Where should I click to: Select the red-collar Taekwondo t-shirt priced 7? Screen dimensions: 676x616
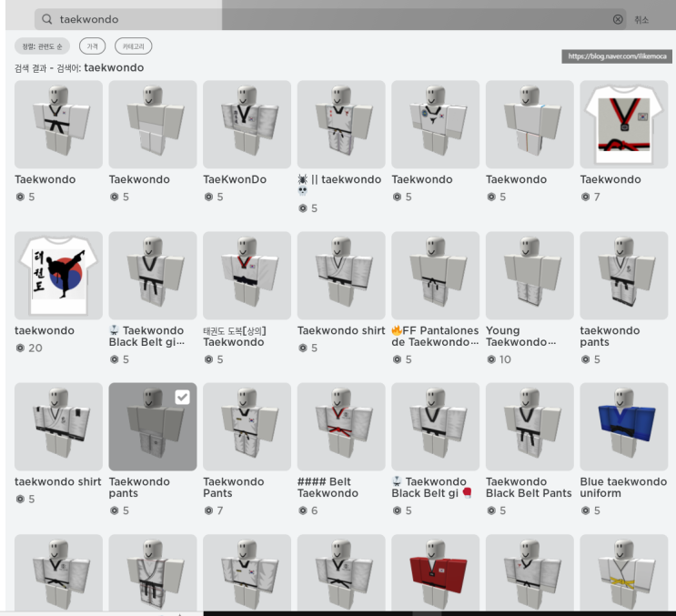623,124
